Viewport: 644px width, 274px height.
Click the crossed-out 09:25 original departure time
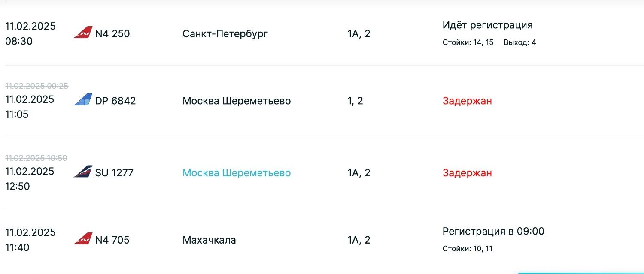(x=36, y=86)
